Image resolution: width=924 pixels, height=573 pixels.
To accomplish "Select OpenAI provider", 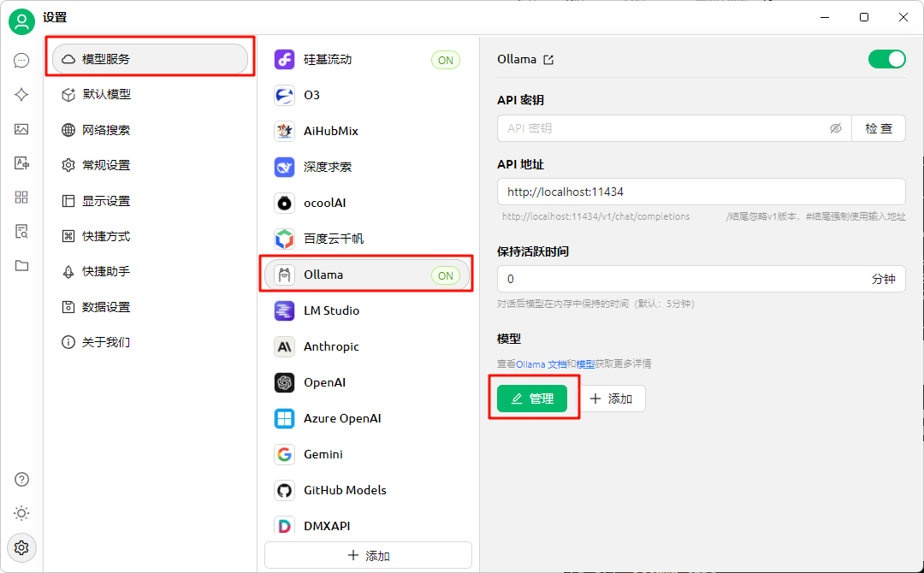I will (368, 383).
